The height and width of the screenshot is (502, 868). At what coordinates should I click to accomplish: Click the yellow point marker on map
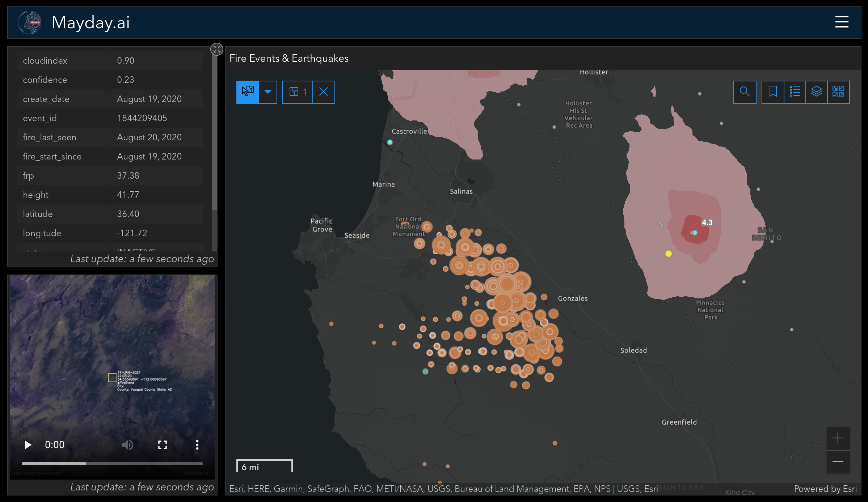pos(668,254)
